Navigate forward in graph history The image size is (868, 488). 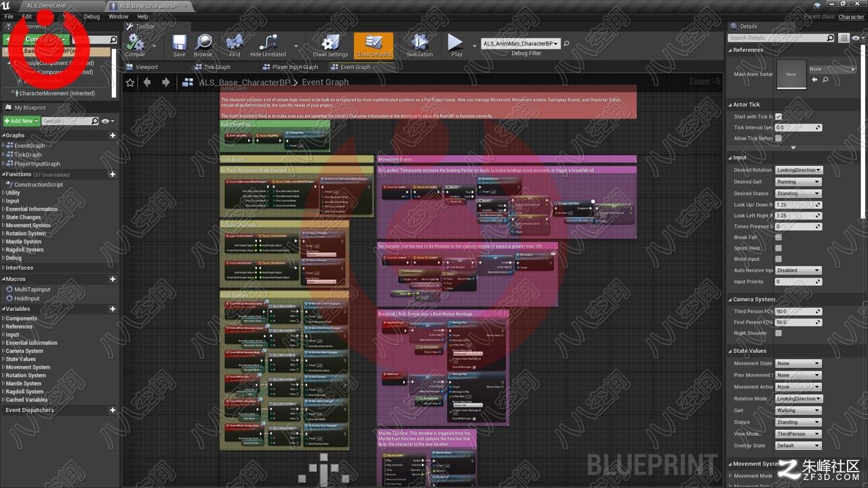165,82
